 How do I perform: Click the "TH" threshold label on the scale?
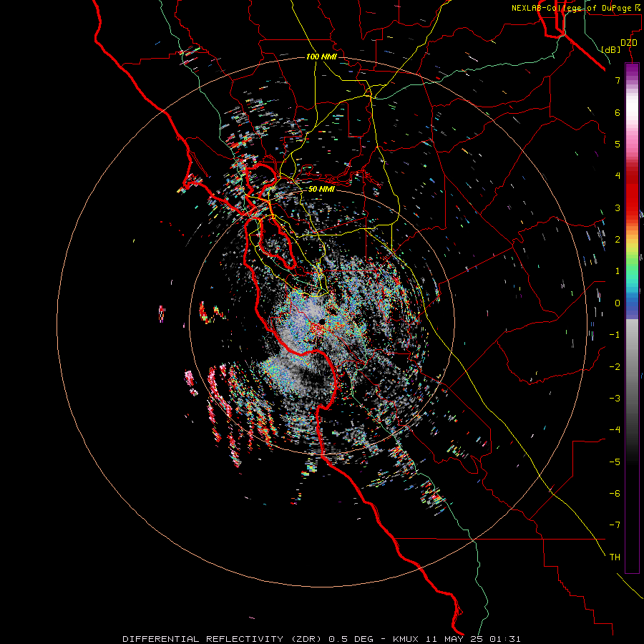pos(615,557)
